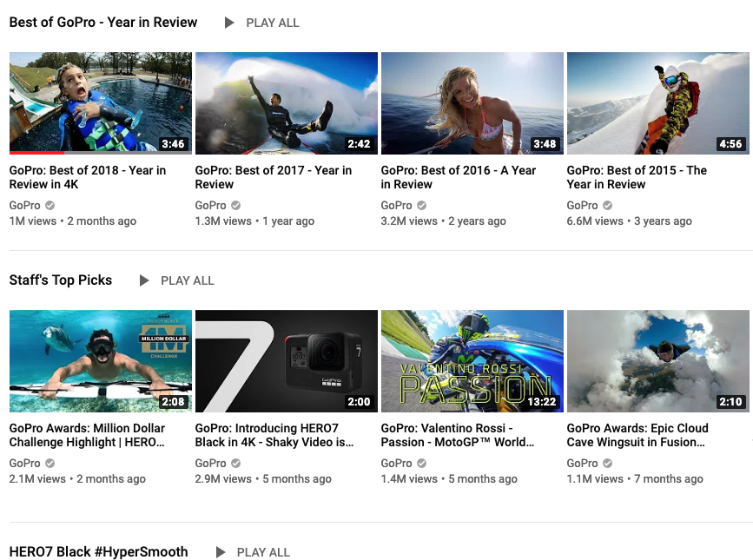This screenshot has height=560, width=753.
Task: Click GoPro channel name under Best of 2015
Action: coord(583,206)
